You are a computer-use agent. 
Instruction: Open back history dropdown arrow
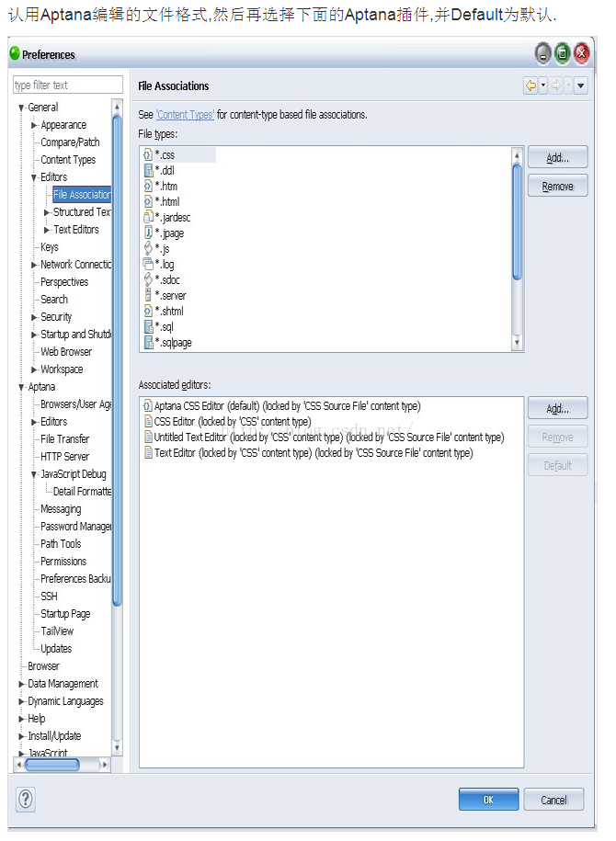click(x=543, y=85)
